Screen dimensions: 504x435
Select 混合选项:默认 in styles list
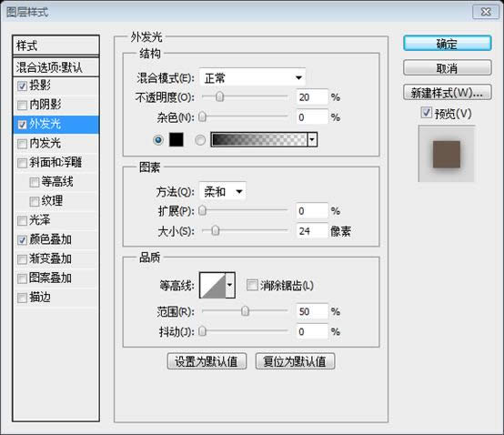coord(55,67)
